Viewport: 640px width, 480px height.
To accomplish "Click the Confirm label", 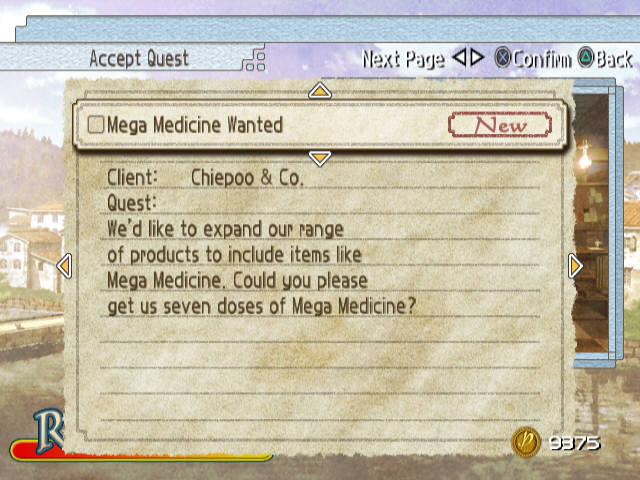I will tap(542, 60).
